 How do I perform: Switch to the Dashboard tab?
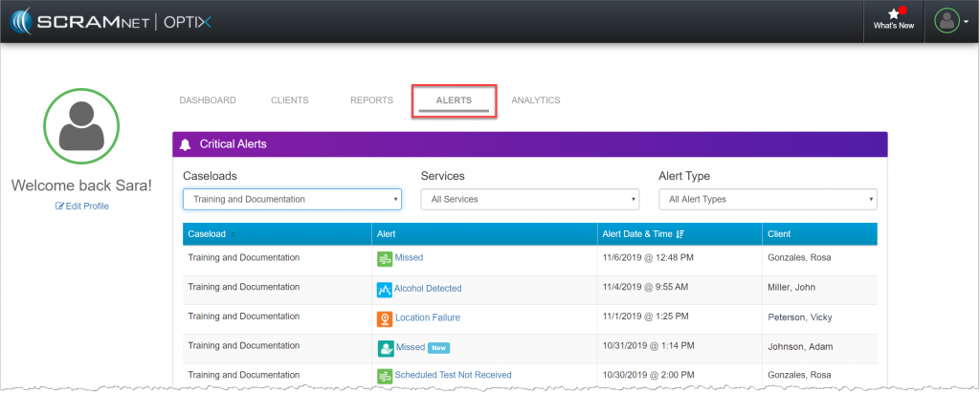pyautogui.click(x=208, y=100)
